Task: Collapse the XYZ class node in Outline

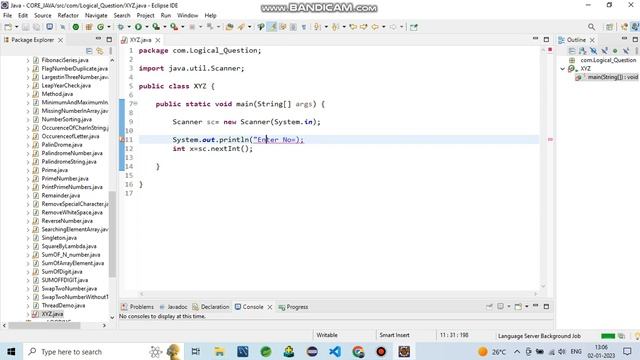Action: click(562, 69)
